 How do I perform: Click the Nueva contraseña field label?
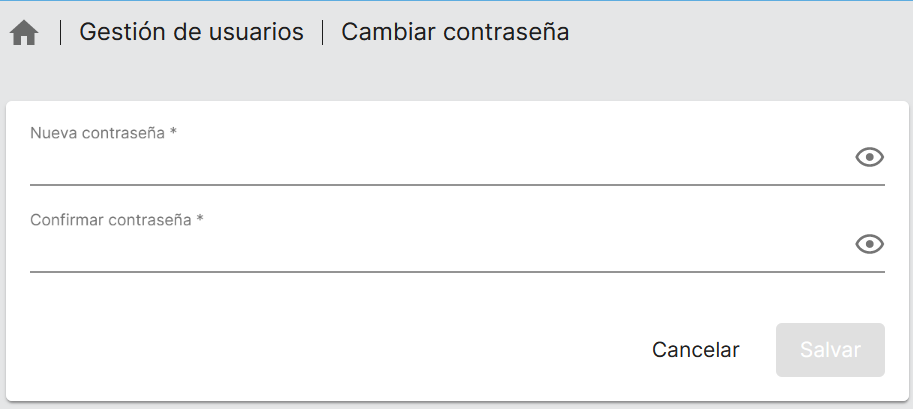[x=103, y=133]
